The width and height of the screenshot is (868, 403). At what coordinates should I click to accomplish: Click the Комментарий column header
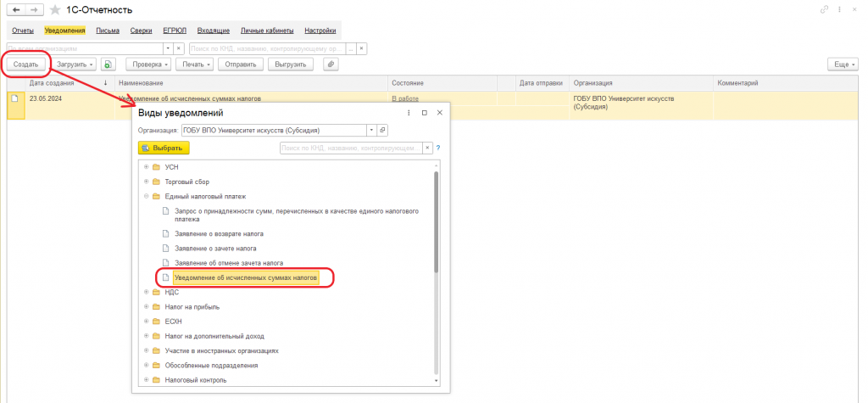coord(786,83)
